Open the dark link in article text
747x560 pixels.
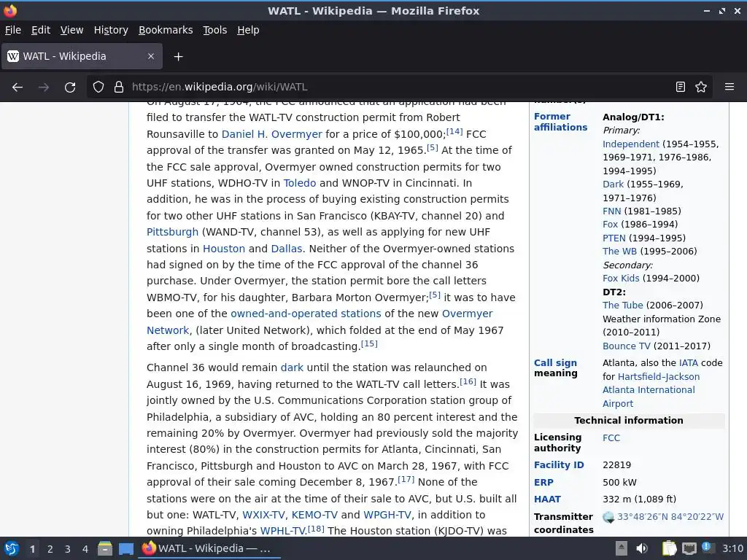[292, 367]
